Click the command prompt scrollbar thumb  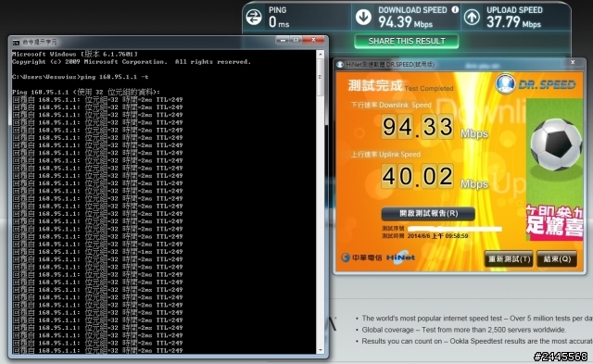click(321, 77)
